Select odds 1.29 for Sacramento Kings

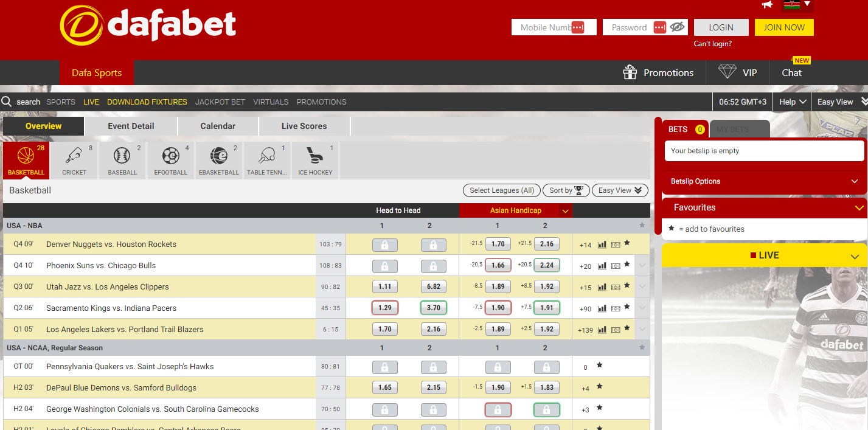click(385, 308)
